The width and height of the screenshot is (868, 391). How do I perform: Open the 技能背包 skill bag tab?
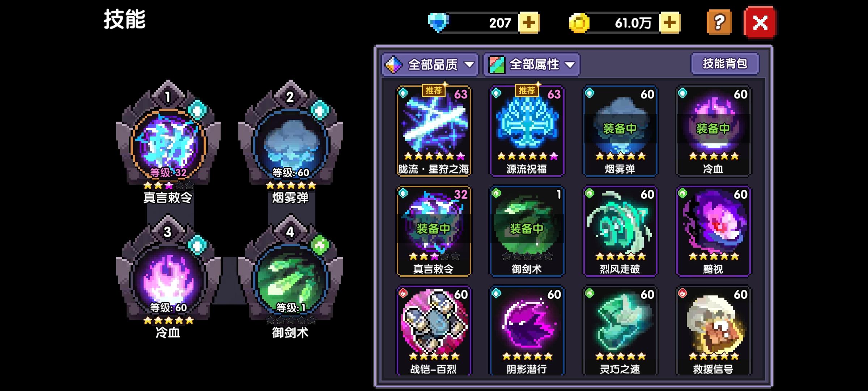pyautogui.click(x=725, y=64)
